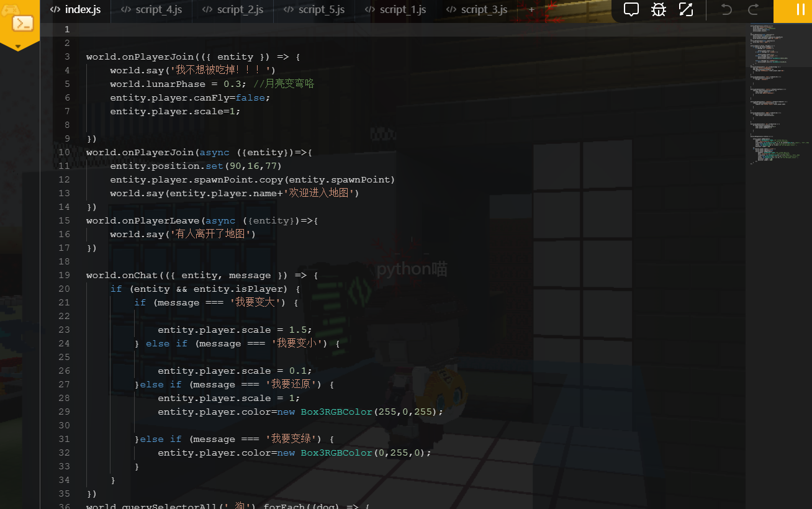812x509 pixels.
Task: Open the orange console terminal icon
Action: tap(23, 24)
